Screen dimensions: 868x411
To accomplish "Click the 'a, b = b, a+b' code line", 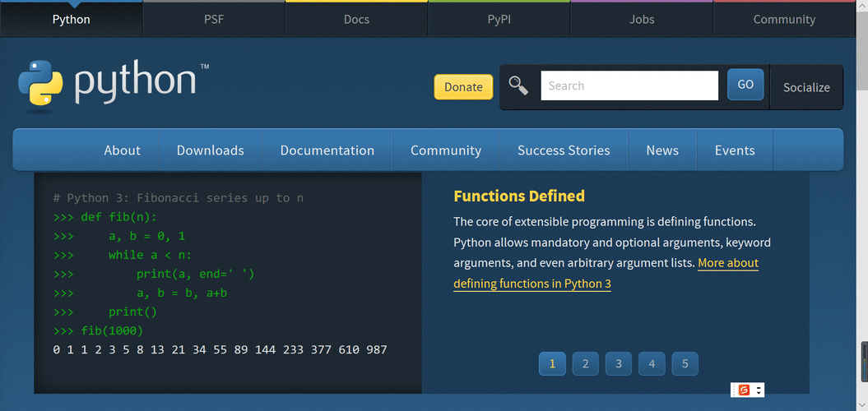I will point(140,293).
